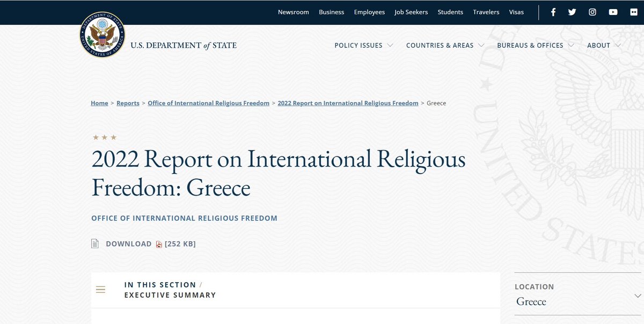The width and height of the screenshot is (644, 324).
Task: Expand the Policy Issues menu
Action: 364,45
